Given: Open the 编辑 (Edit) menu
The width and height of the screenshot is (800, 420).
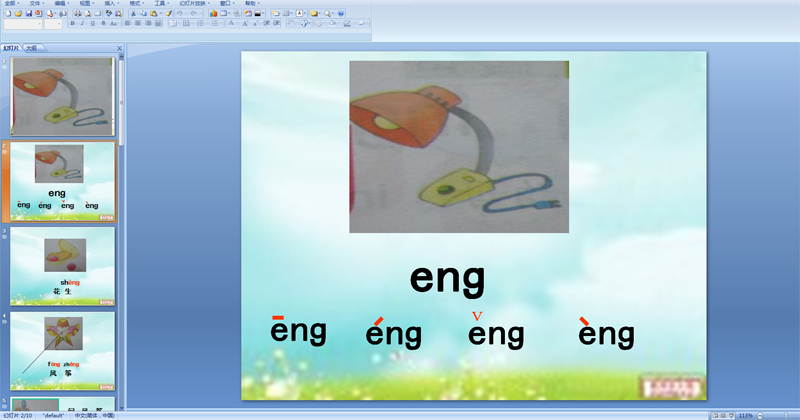Looking at the screenshot, I should [61, 4].
